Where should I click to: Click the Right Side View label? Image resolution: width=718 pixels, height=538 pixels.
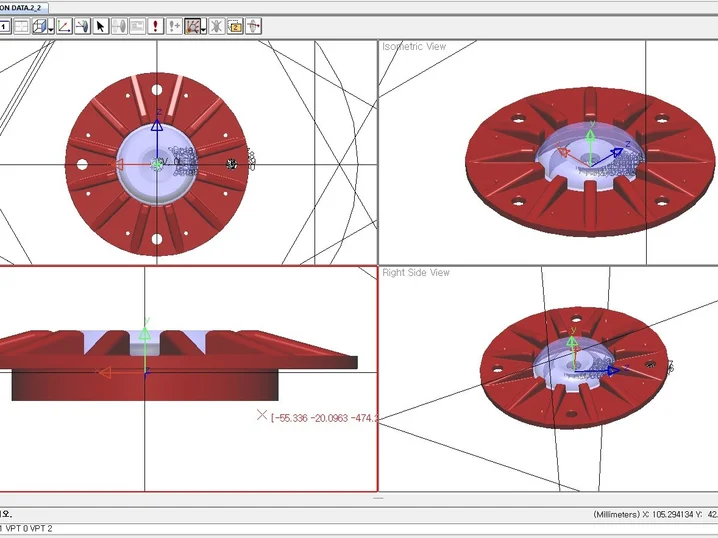pyautogui.click(x=416, y=272)
